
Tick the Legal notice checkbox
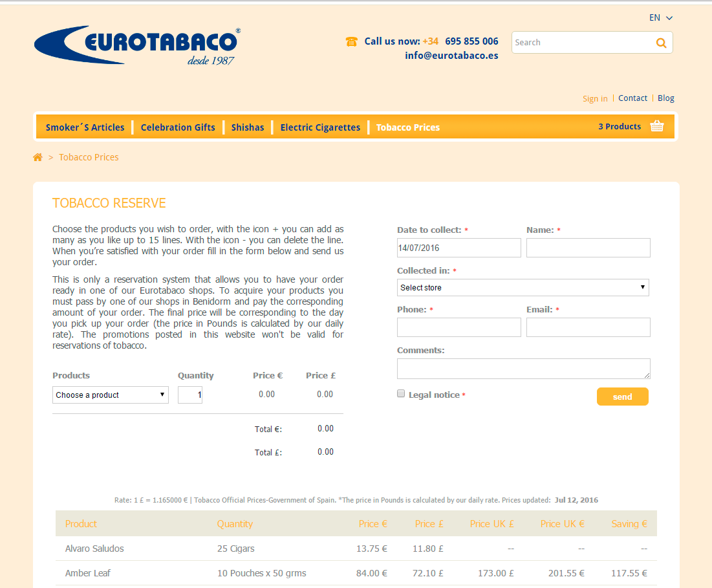401,394
